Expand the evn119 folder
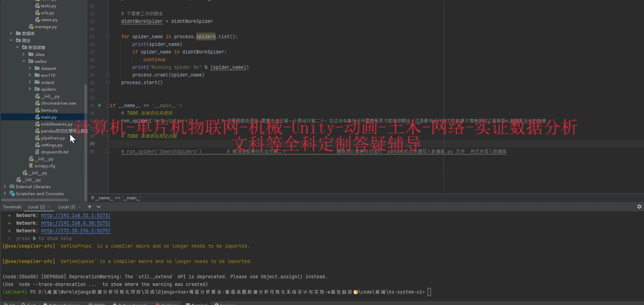The height and width of the screenshot is (305, 644). [30, 75]
